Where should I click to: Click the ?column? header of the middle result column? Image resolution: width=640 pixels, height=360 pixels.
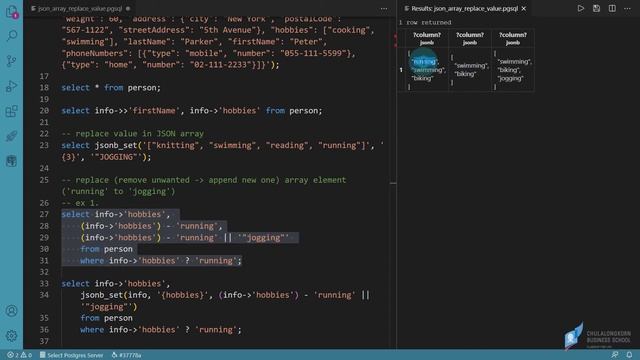click(470, 38)
